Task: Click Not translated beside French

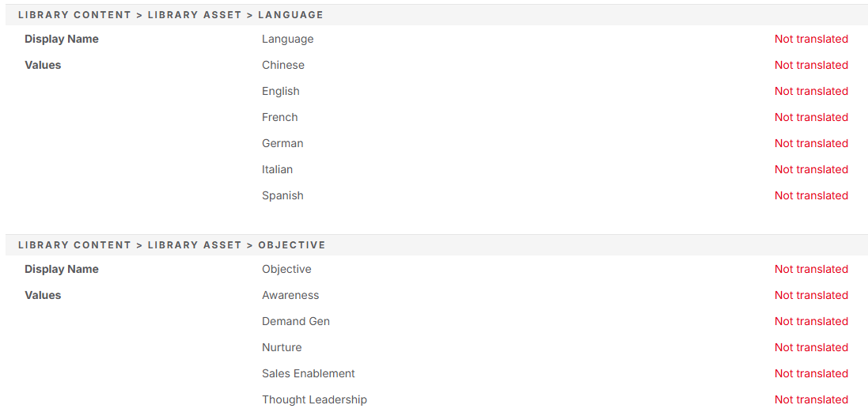Action: tap(811, 117)
